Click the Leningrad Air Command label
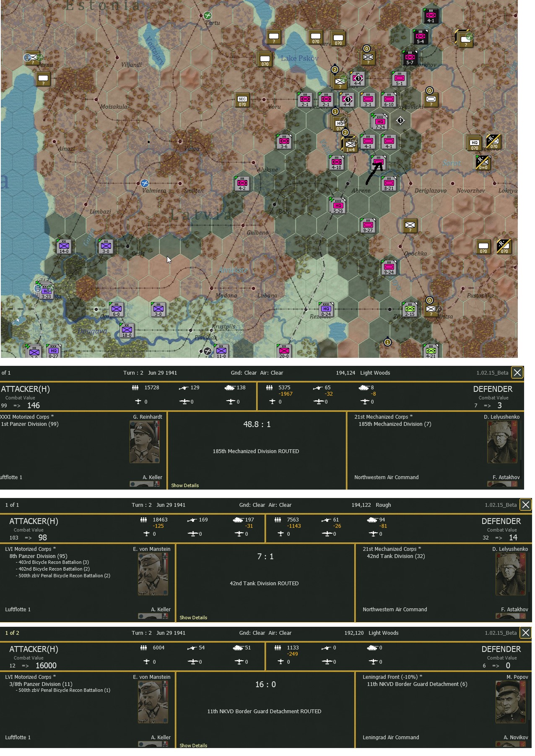 [391, 738]
